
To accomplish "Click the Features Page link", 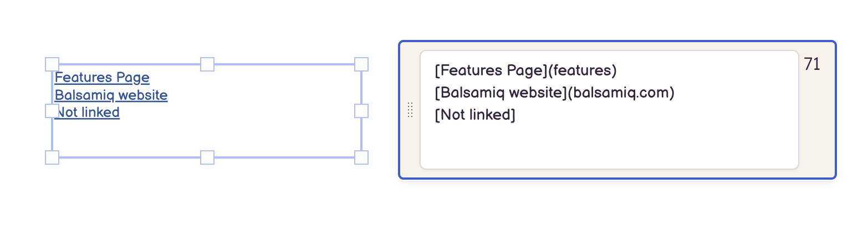I will tap(102, 77).
